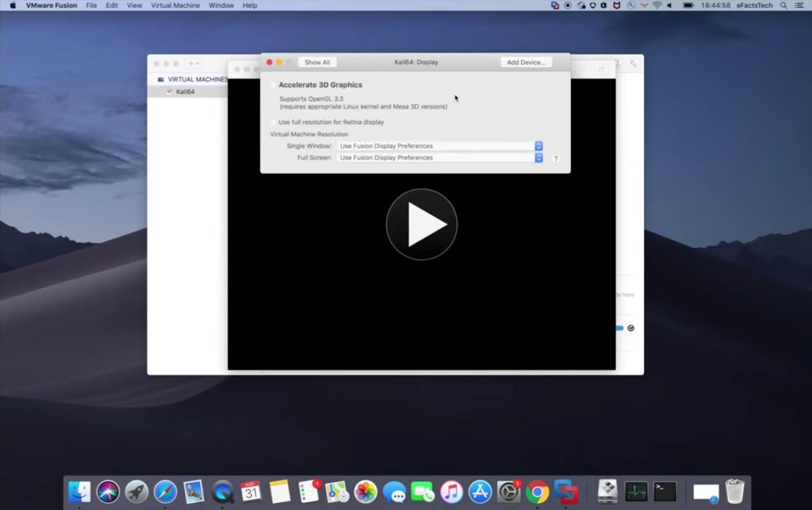This screenshot has width=812, height=510.
Task: Open the volume control in menu bar
Action: coord(670,5)
